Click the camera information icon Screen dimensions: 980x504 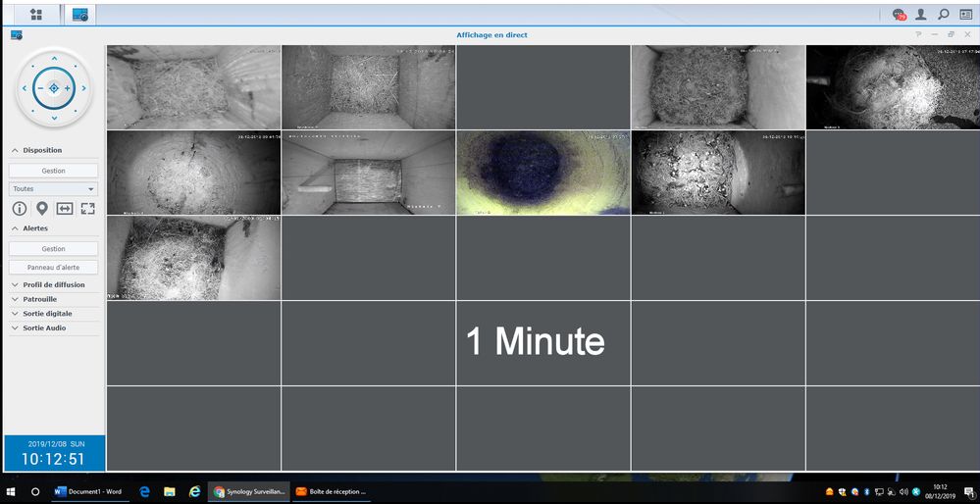[19, 208]
